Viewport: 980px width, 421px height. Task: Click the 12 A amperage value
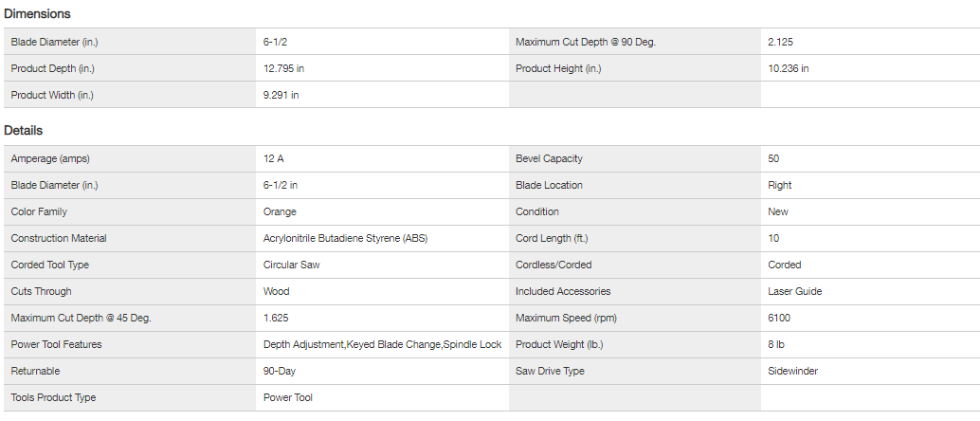tap(273, 158)
